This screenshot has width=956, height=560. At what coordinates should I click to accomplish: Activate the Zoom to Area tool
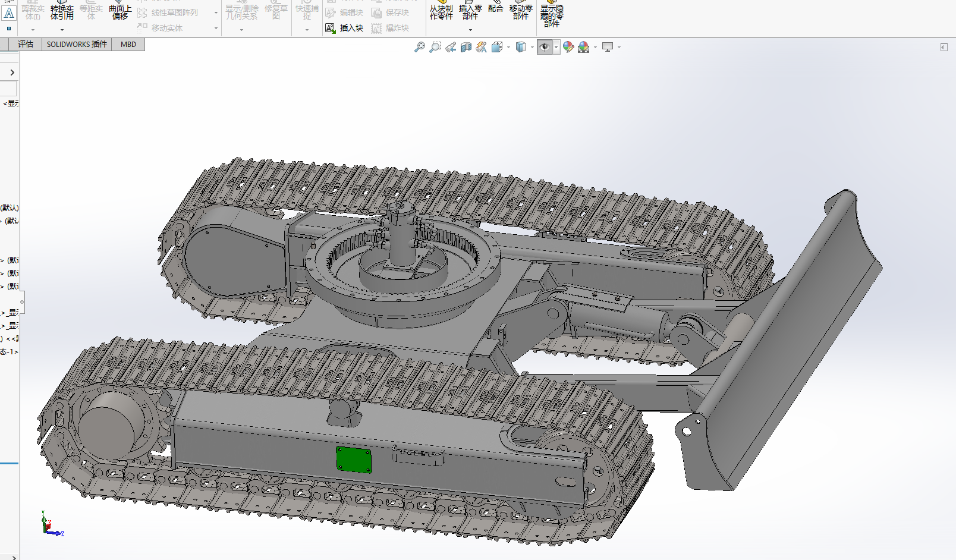point(435,46)
